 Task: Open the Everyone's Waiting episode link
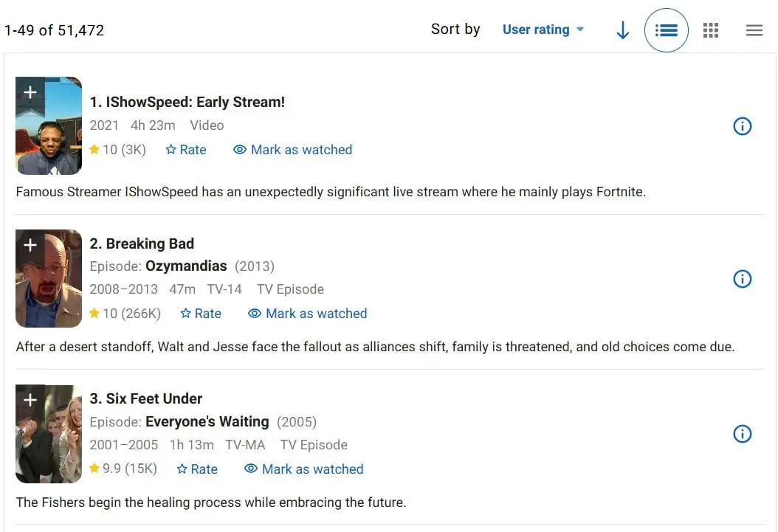207,422
